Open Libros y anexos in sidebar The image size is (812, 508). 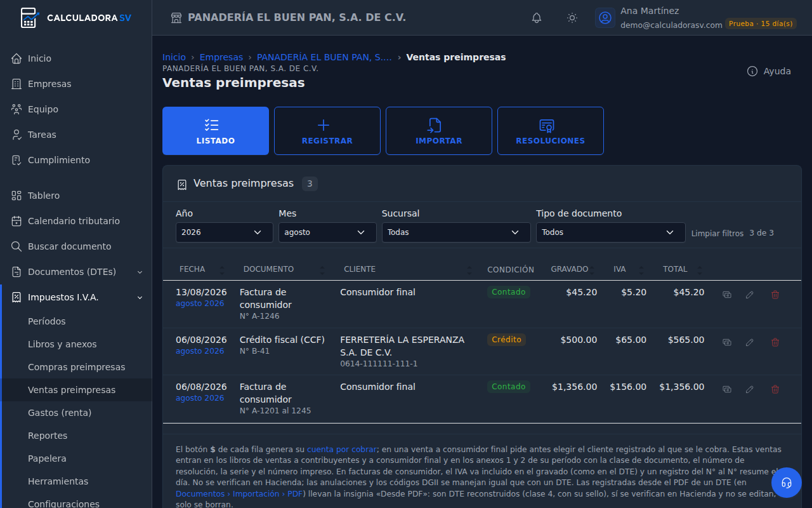[x=77, y=344]
